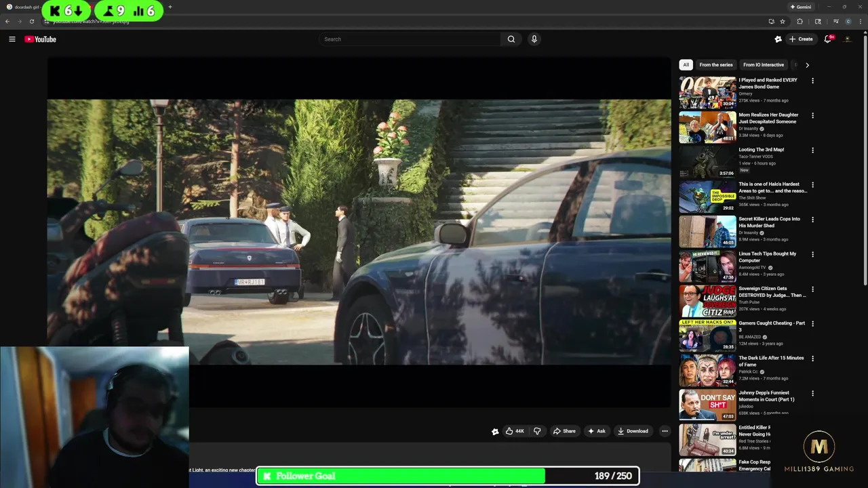868x488 pixels.
Task: Click the browser address bar URL
Action: pos(91,21)
